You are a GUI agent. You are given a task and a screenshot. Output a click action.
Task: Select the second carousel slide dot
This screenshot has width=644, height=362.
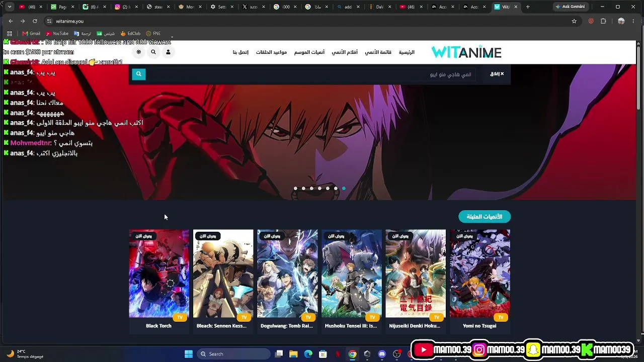[x=303, y=189]
